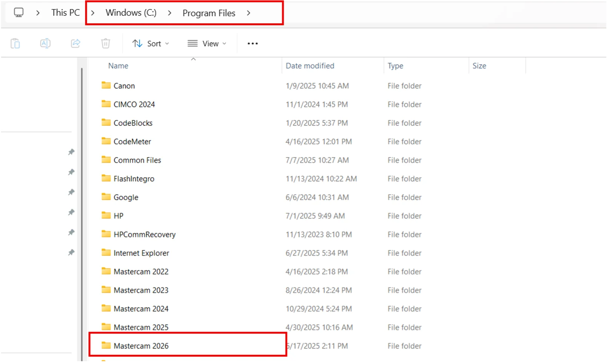
Task: Click the Rename icon in toolbar
Action: click(x=45, y=43)
